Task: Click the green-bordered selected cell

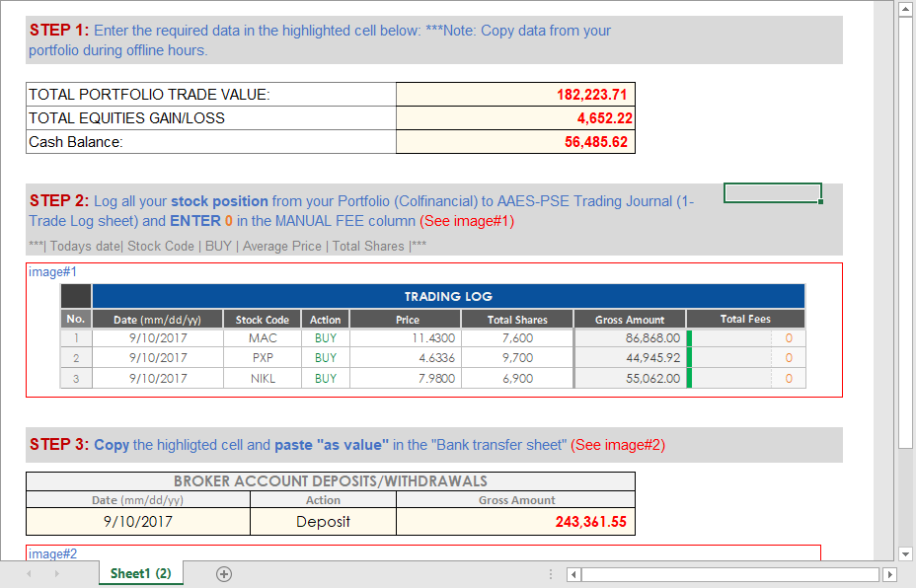Action: click(x=772, y=192)
